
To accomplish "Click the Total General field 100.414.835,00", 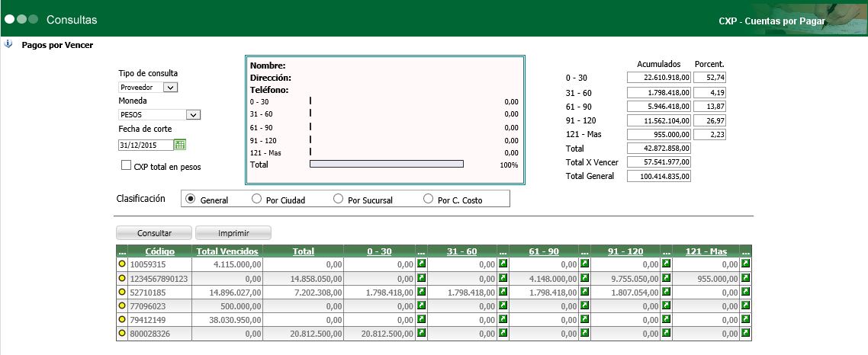I will (x=659, y=176).
